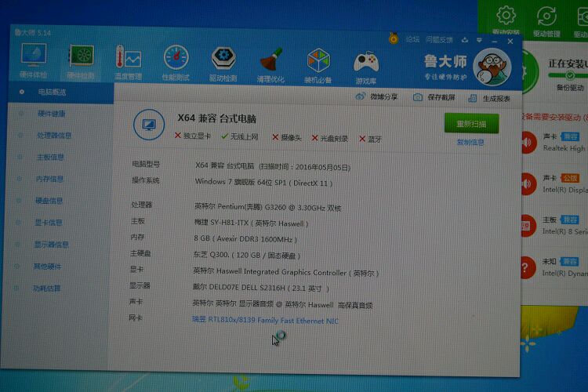Viewport: 588px width, 392px height.
Task: Select 硬件健康 in the sidebar
Action: (x=52, y=114)
